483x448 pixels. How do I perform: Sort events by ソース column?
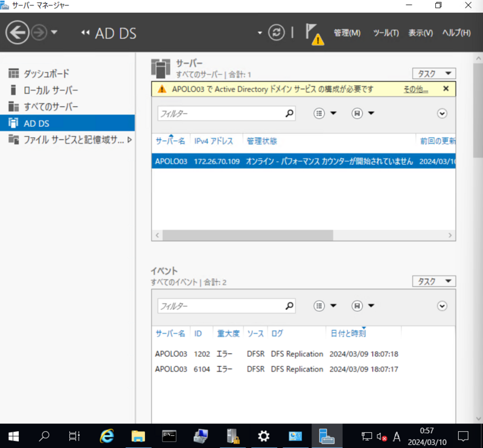255,333
